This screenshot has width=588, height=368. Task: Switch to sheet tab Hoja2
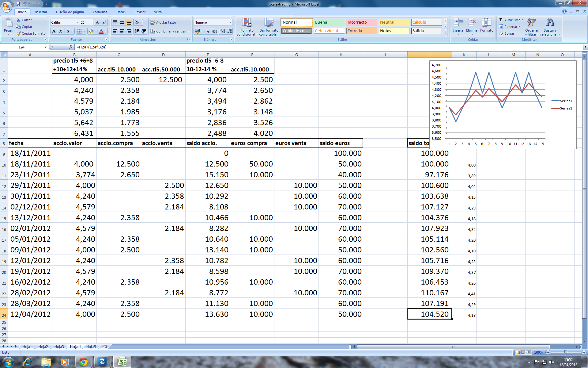(x=43, y=347)
